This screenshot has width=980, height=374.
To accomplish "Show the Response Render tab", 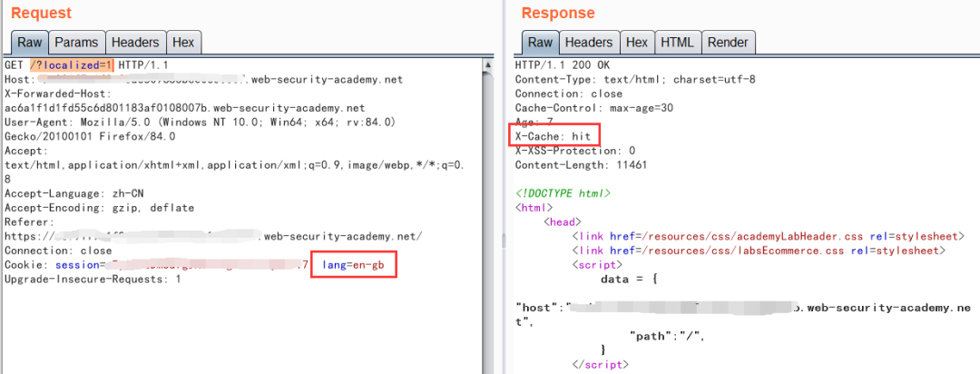I will (728, 43).
